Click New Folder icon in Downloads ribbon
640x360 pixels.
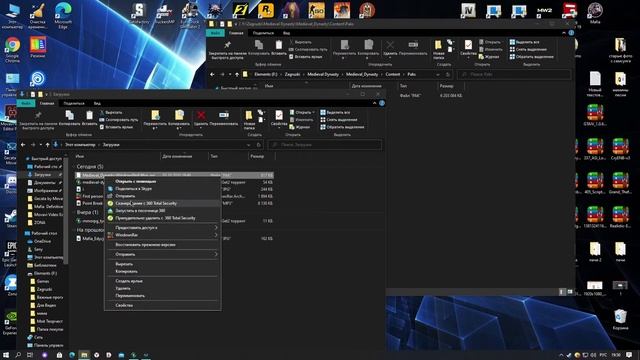click(249, 116)
